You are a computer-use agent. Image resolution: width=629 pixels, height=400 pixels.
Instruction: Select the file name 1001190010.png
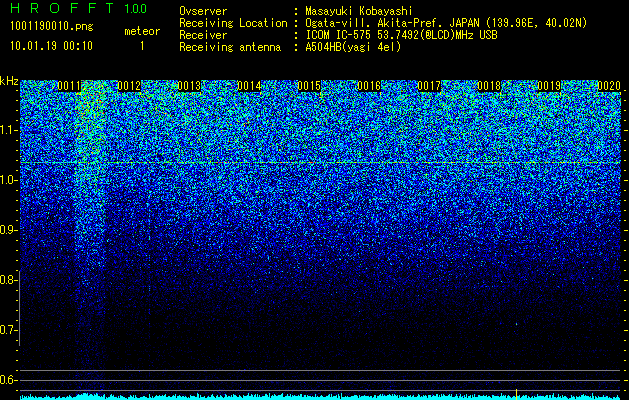52,26
